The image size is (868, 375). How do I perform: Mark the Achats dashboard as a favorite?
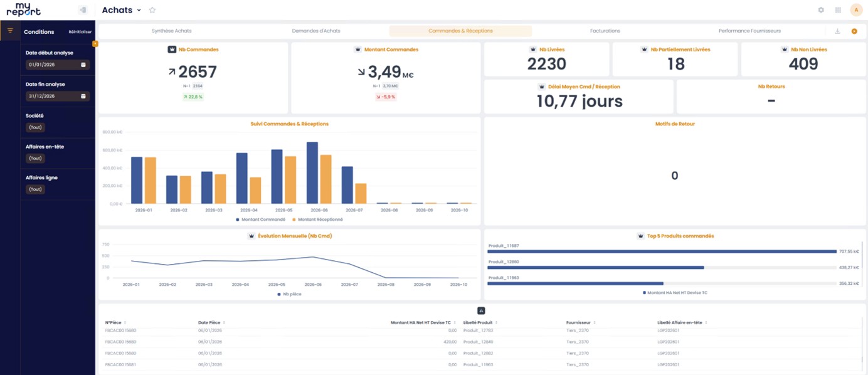(x=152, y=10)
